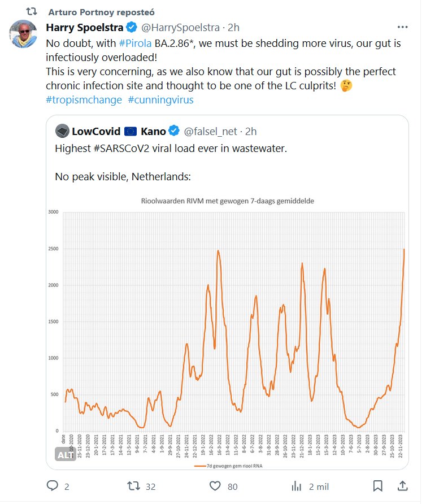The height and width of the screenshot is (504, 426).
Task: Click Kano's blue verified badge in the quote
Action: [x=174, y=132]
